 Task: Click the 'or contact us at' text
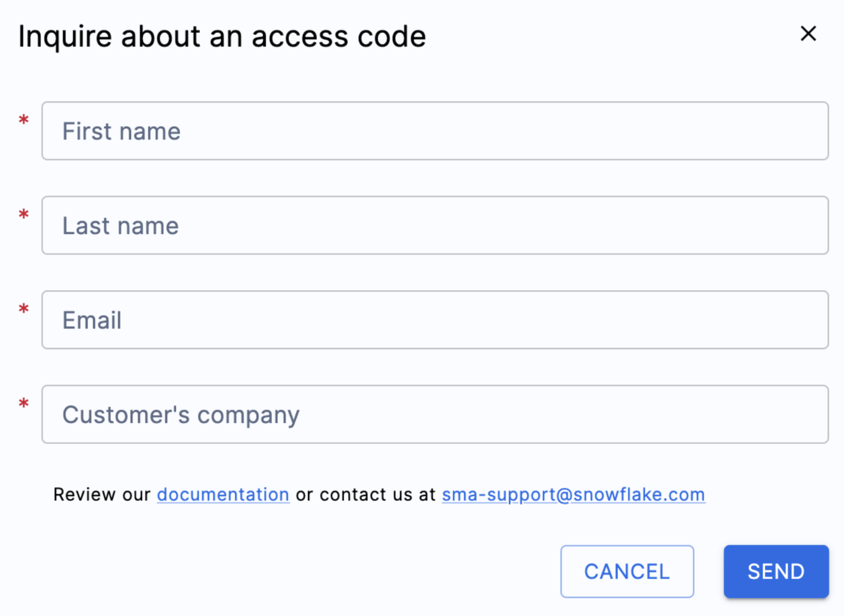click(x=365, y=494)
